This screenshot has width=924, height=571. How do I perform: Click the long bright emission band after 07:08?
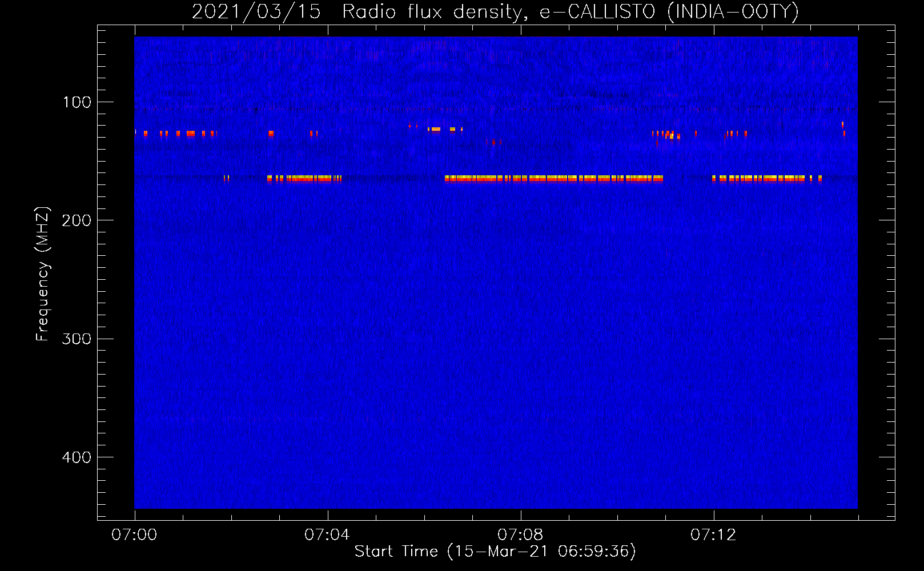[x=554, y=179]
